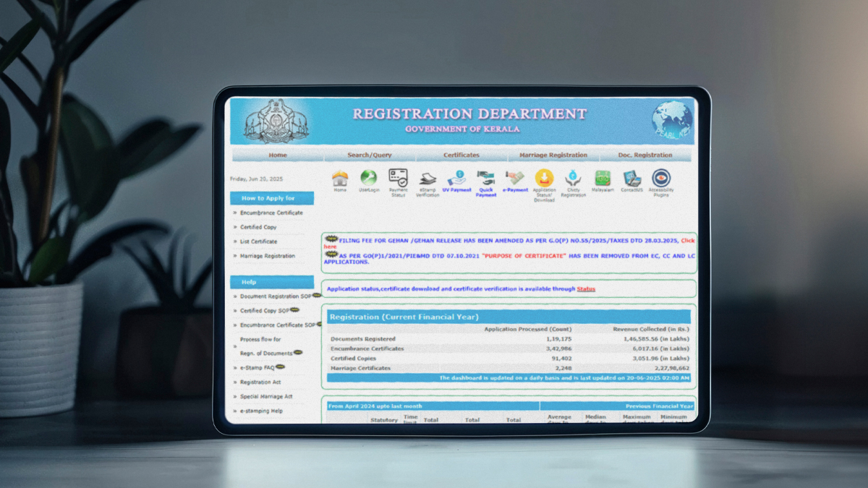This screenshot has width=868, height=488.
Task: Open eStamp Verification icon
Action: coord(427,178)
